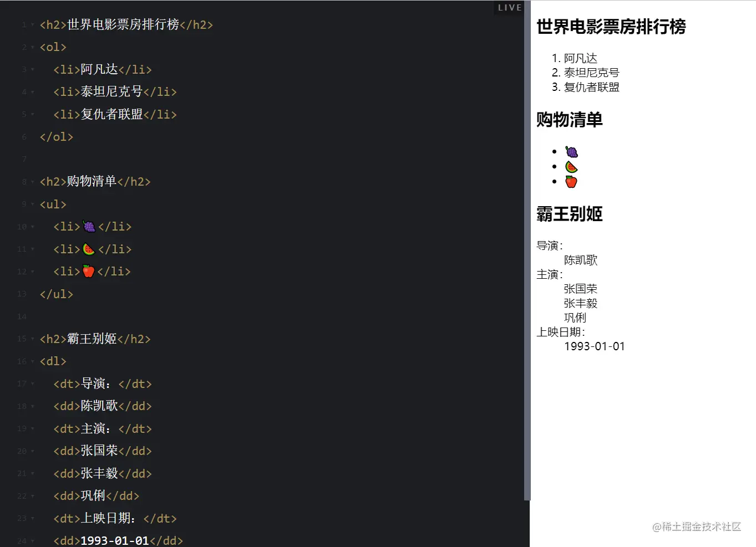This screenshot has width=756, height=547.
Task: Click list item 阿凡达 in the preview
Action: point(581,58)
